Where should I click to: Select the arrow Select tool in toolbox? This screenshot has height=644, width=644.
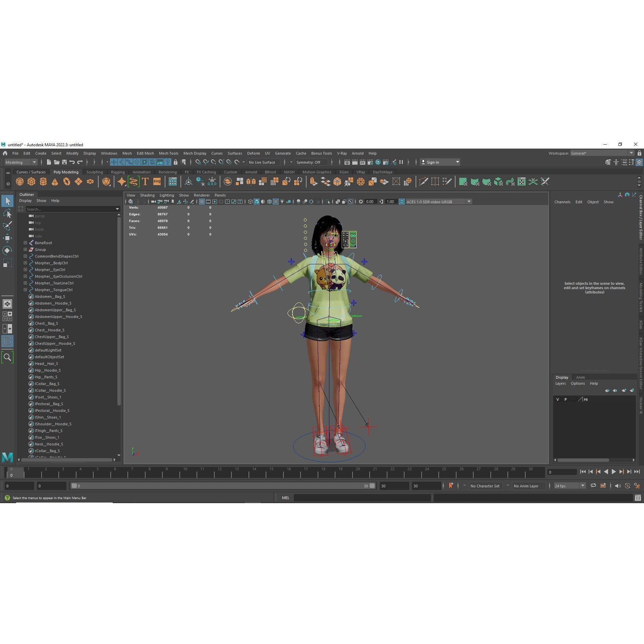(x=7, y=201)
